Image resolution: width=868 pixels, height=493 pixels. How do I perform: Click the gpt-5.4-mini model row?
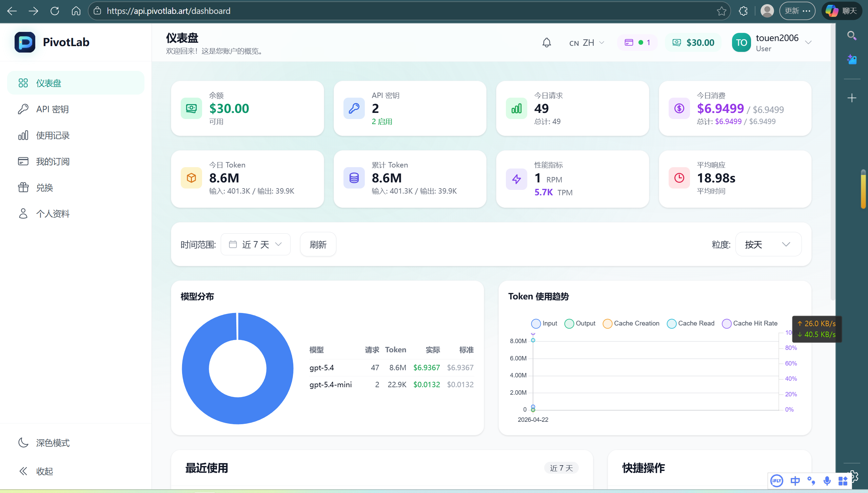[392, 385]
